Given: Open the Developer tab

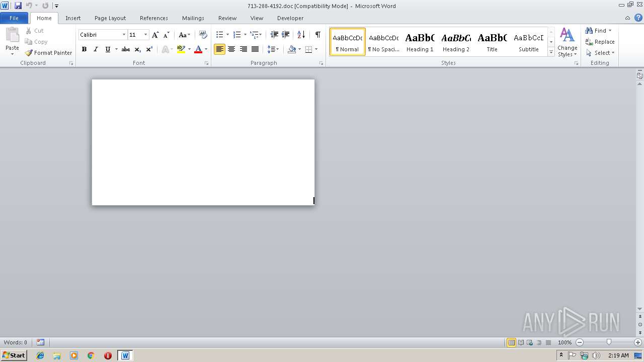Looking at the screenshot, I should tap(290, 18).
